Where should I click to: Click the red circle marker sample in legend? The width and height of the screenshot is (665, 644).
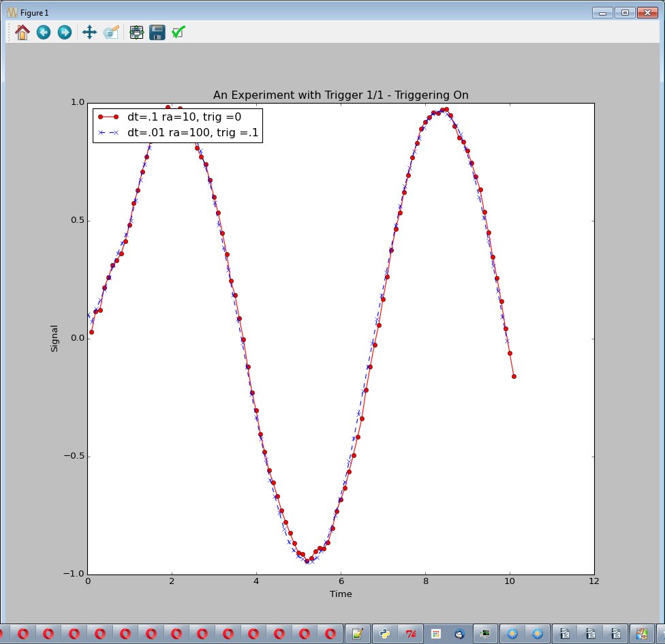[108, 117]
